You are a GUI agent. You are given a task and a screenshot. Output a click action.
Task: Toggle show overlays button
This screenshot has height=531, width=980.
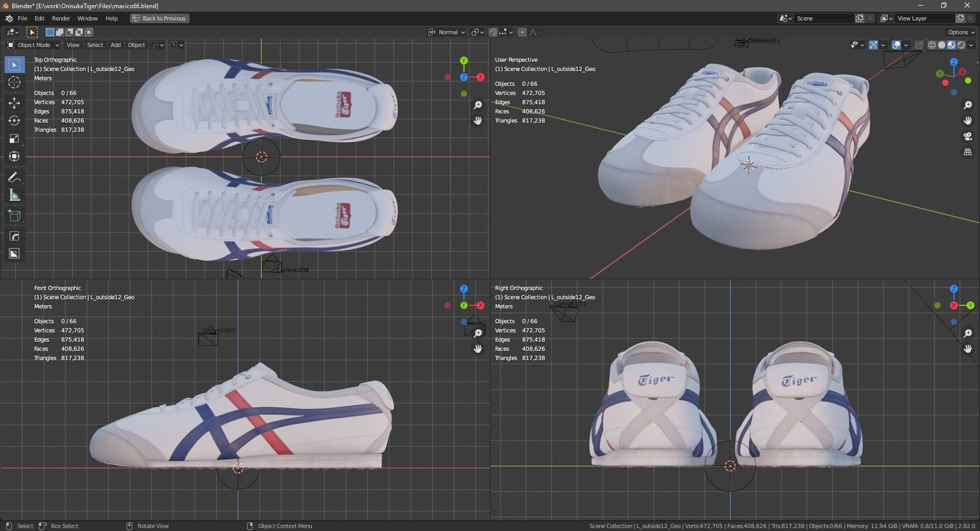(x=896, y=45)
